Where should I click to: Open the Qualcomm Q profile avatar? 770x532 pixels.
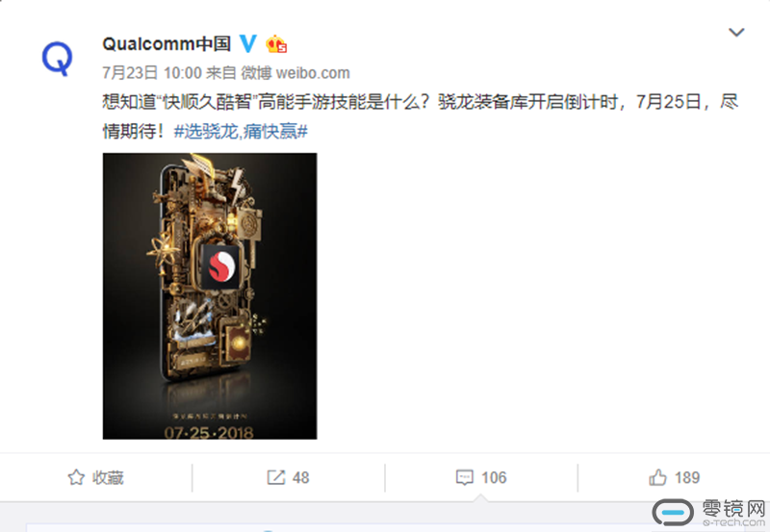[58, 59]
